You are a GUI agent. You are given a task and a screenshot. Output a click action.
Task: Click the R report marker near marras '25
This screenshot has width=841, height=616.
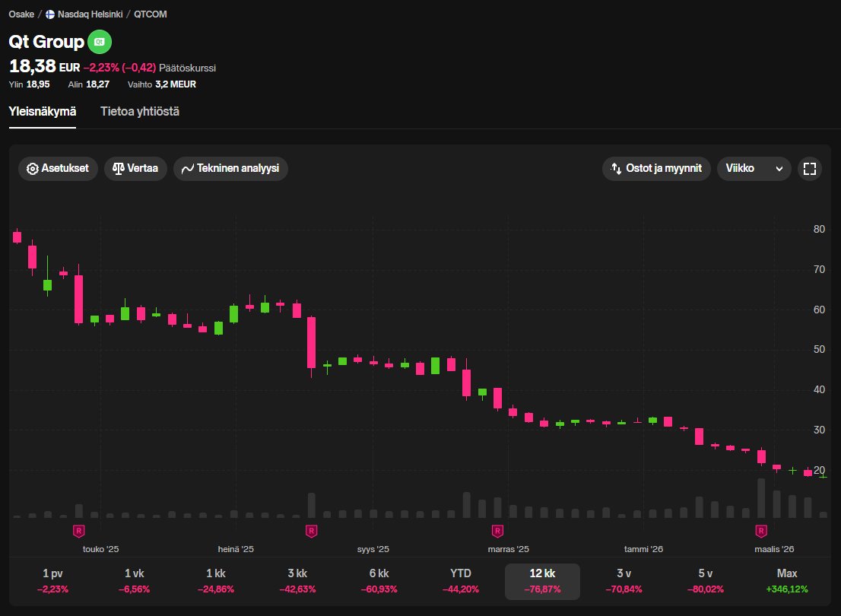[x=497, y=532]
